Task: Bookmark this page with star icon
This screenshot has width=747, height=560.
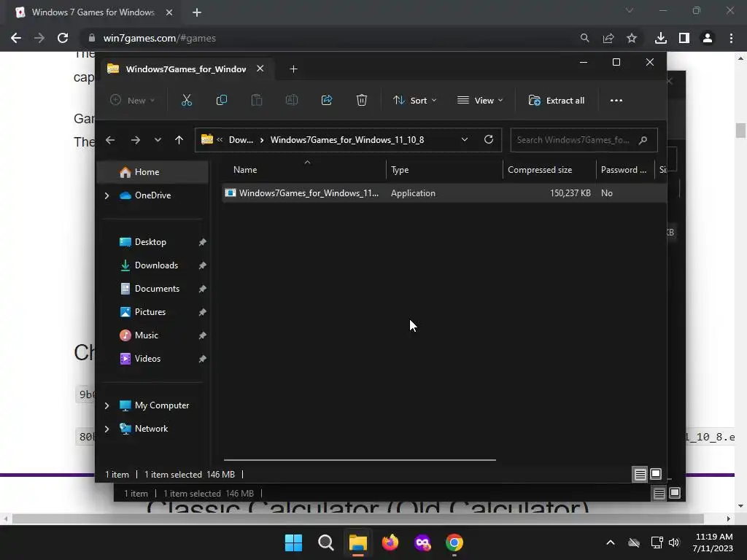Action: (x=632, y=38)
